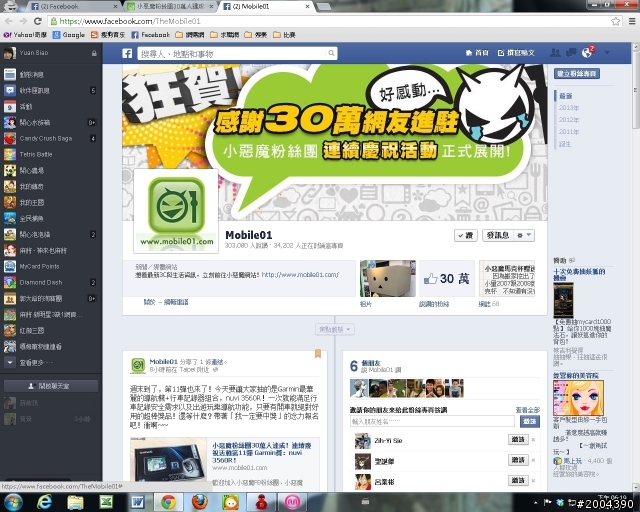Click invite button for Zih-Yi Sie
This screenshot has height=512, width=640.
[x=518, y=439]
